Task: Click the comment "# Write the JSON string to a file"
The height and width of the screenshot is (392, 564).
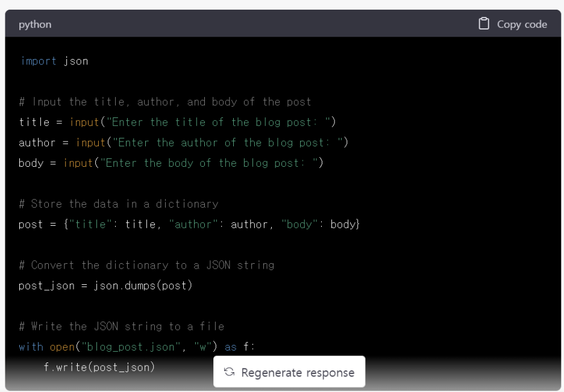Action: pyautogui.click(x=122, y=326)
